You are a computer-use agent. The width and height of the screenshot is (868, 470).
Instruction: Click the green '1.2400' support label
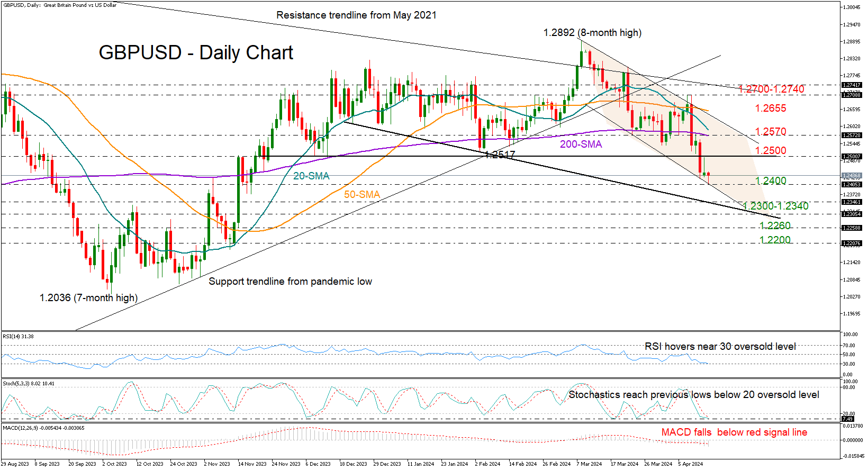[x=771, y=180]
